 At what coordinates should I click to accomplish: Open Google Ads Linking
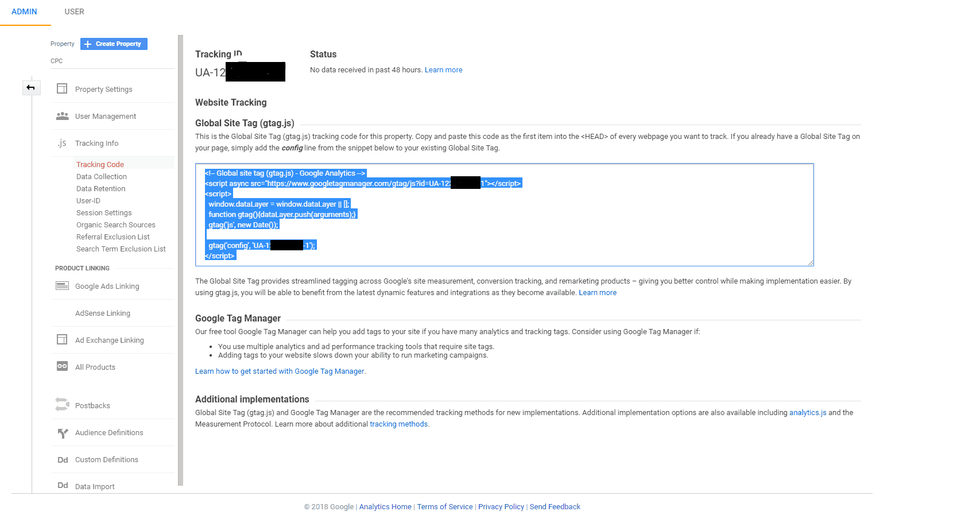click(x=107, y=286)
